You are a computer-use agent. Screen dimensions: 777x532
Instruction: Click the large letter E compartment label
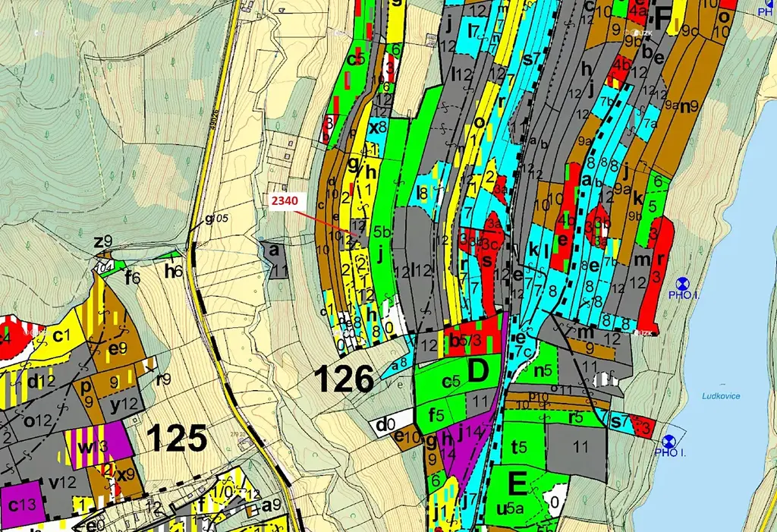tap(517, 483)
